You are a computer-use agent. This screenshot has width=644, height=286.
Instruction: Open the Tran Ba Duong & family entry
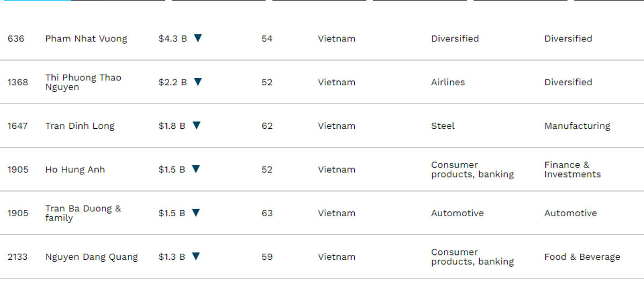(83, 213)
